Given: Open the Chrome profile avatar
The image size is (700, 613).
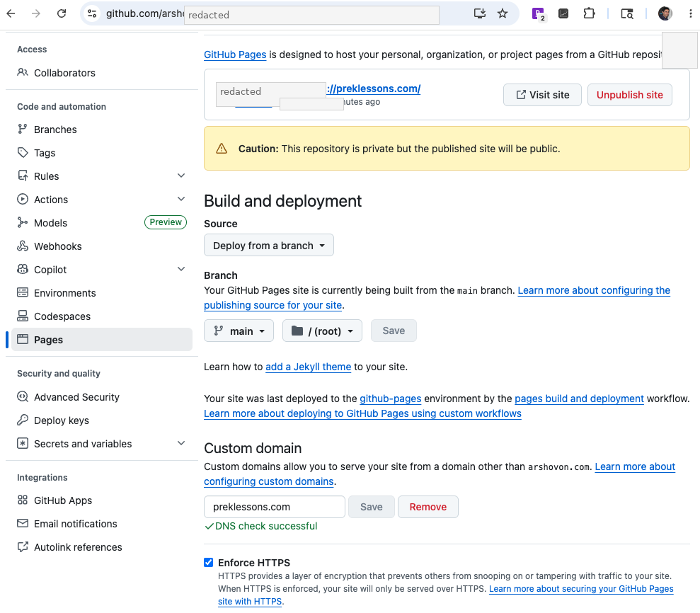Looking at the screenshot, I should click(665, 13).
